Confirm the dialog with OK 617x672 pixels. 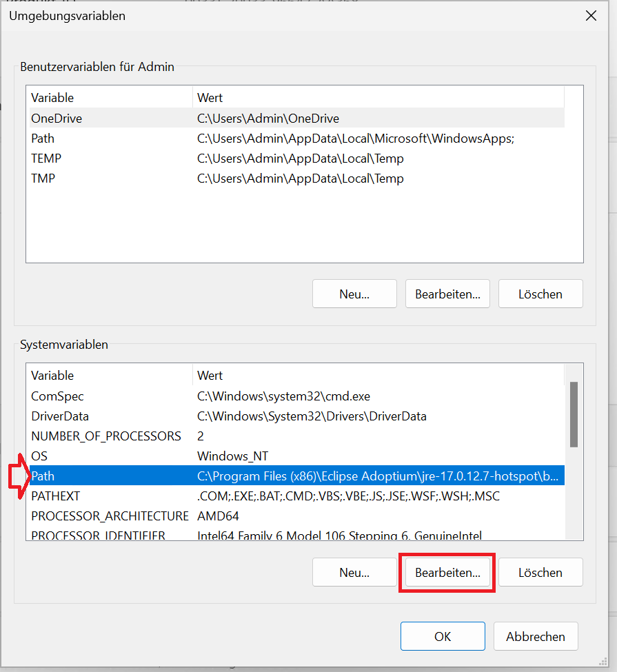click(x=443, y=636)
